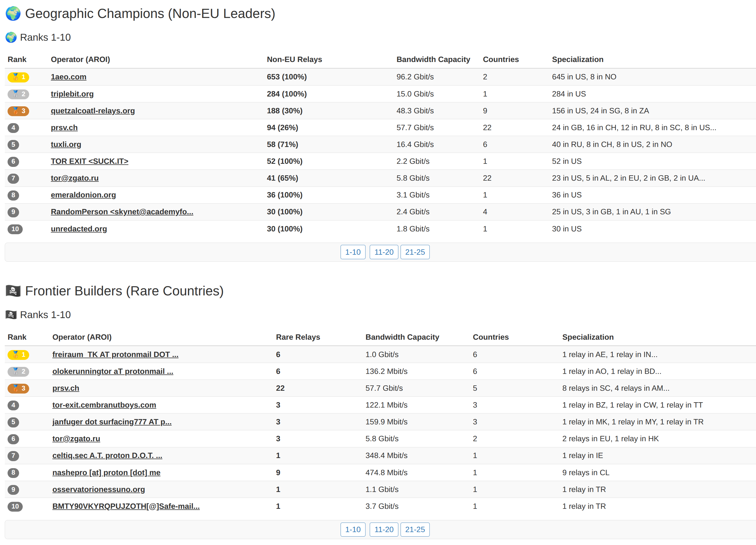Open tor@zgato.ru link in Frontier Builders table
Screen dimensions: 756x545
tap(76, 439)
